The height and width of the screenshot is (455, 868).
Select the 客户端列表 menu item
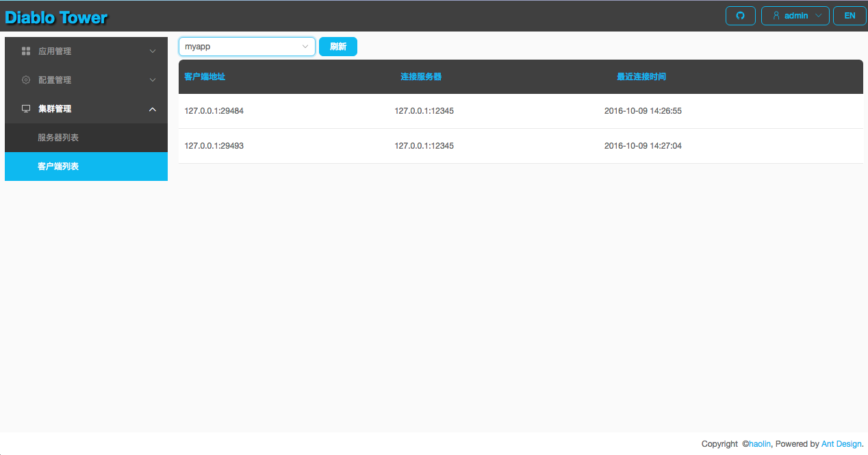(x=86, y=167)
